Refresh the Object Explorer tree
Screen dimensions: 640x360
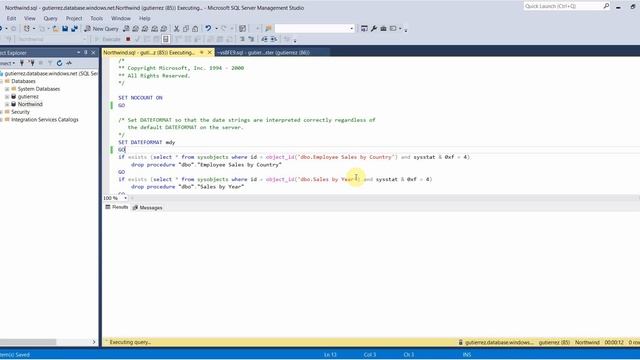(60, 63)
